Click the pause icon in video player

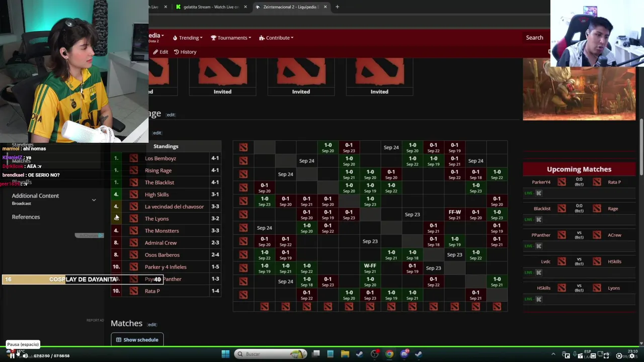(12, 355)
